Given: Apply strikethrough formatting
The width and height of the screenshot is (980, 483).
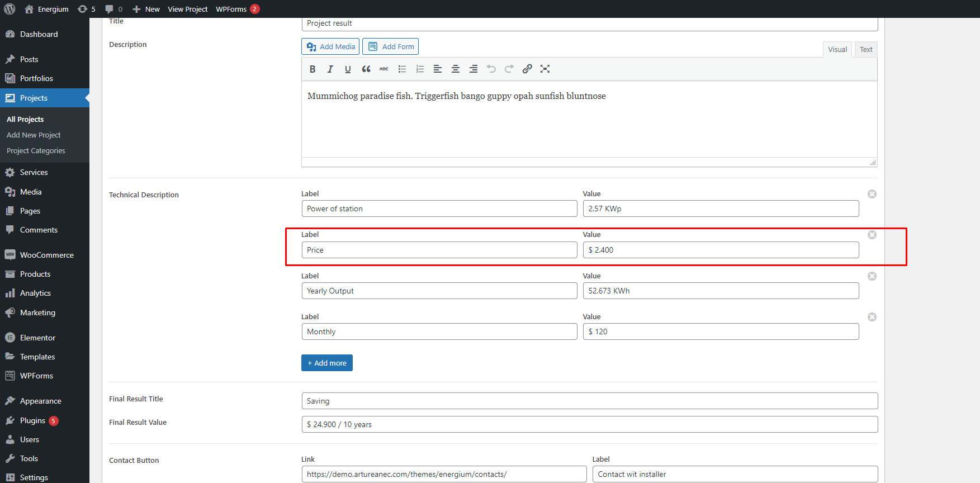Looking at the screenshot, I should (x=384, y=69).
